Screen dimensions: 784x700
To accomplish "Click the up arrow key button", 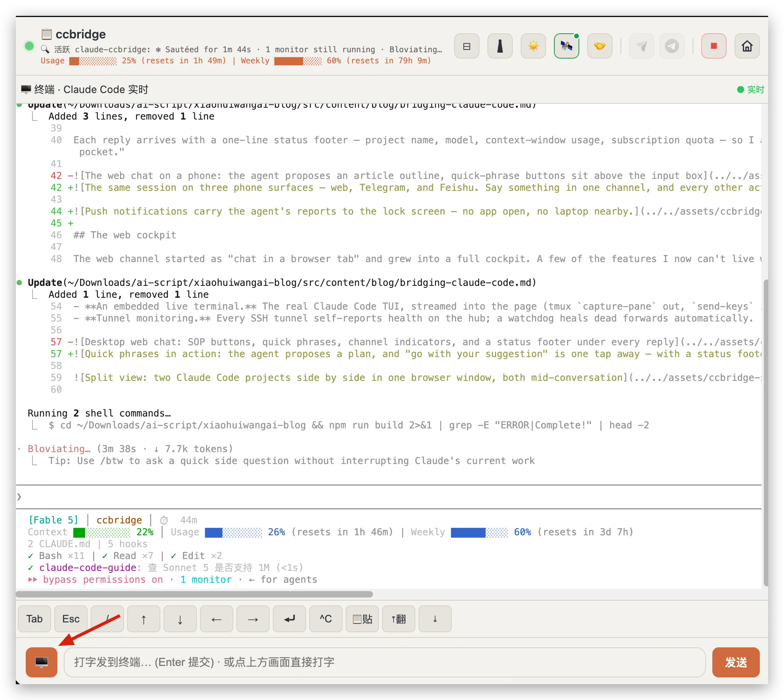I will point(144,619).
